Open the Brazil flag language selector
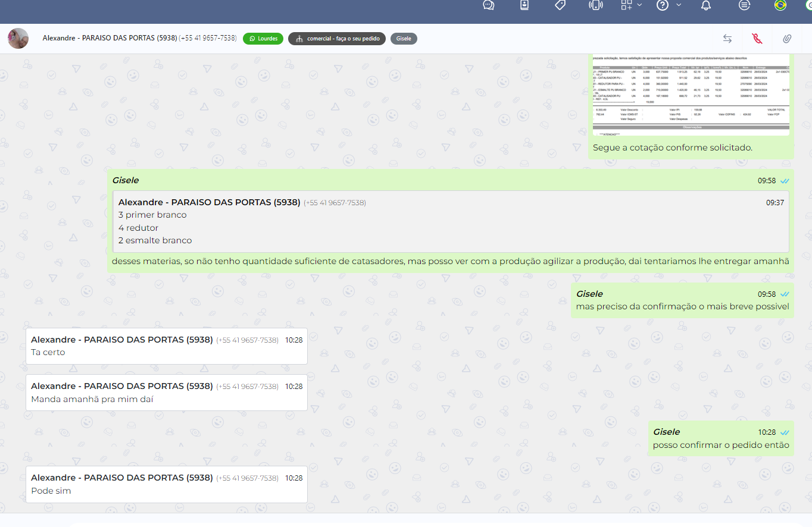 click(780, 5)
